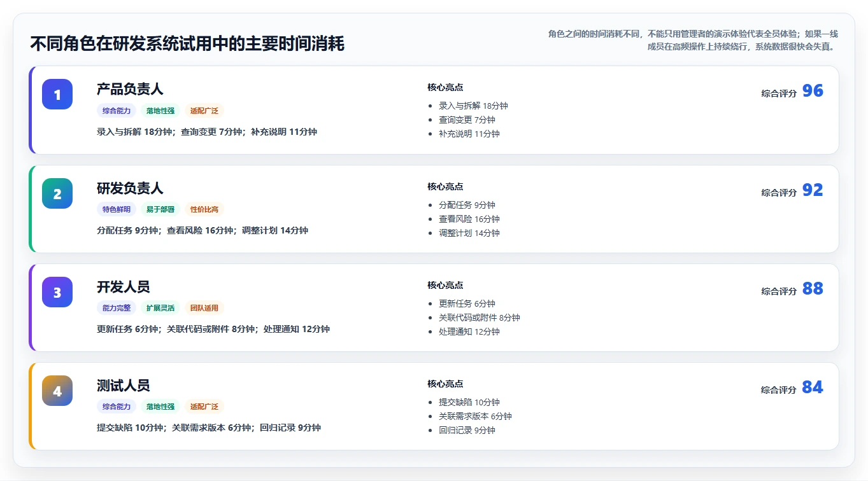Select bullet item 处理通知 12分钟
This screenshot has width=868, height=481.
click(x=469, y=331)
